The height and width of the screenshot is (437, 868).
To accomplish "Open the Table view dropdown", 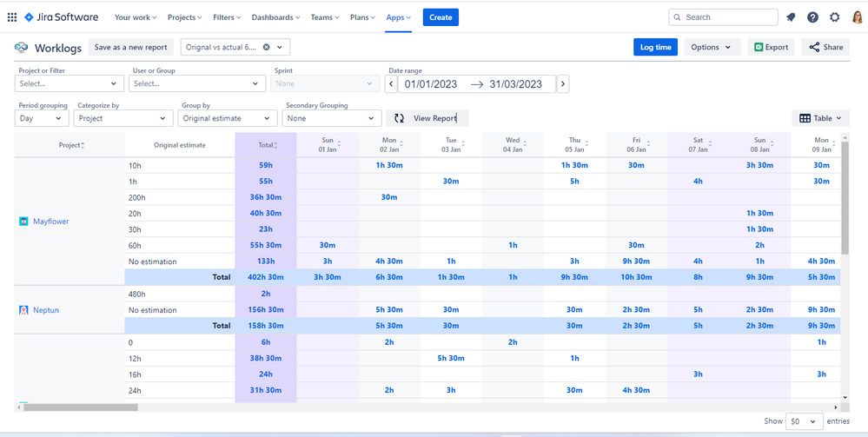I will (x=820, y=118).
